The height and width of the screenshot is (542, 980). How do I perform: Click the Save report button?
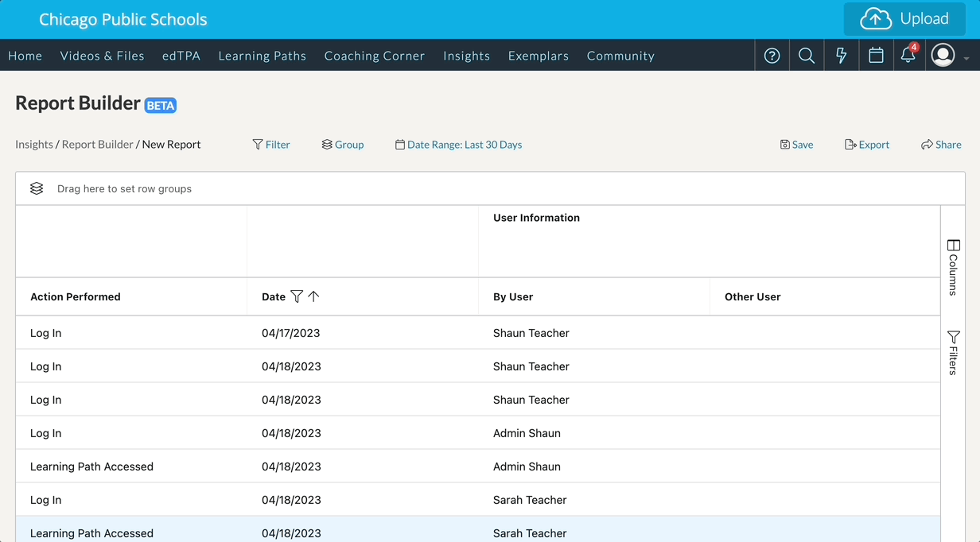tap(796, 145)
